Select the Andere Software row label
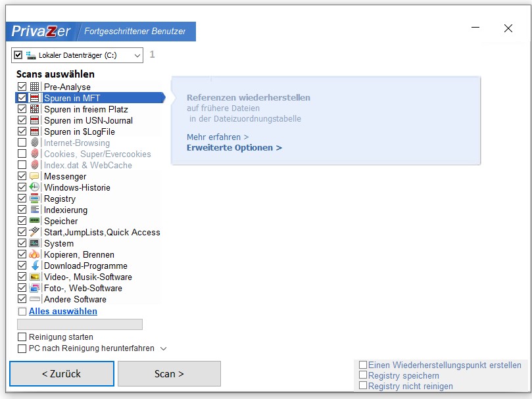 coord(75,299)
